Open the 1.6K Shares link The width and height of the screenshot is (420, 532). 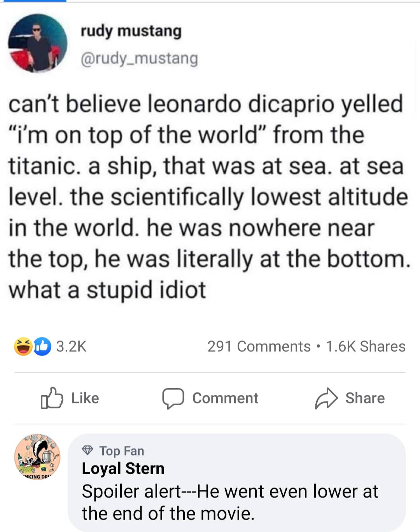pyautogui.click(x=366, y=346)
